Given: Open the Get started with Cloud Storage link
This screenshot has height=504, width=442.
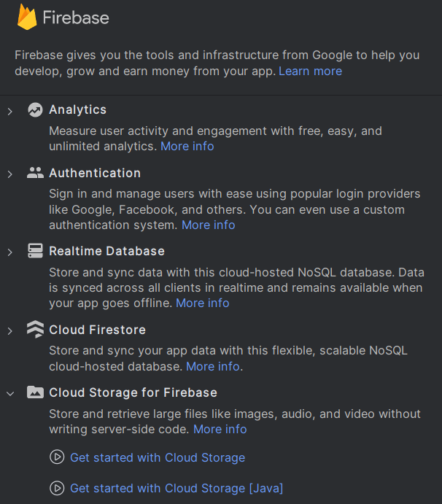Looking at the screenshot, I should click(x=158, y=458).
